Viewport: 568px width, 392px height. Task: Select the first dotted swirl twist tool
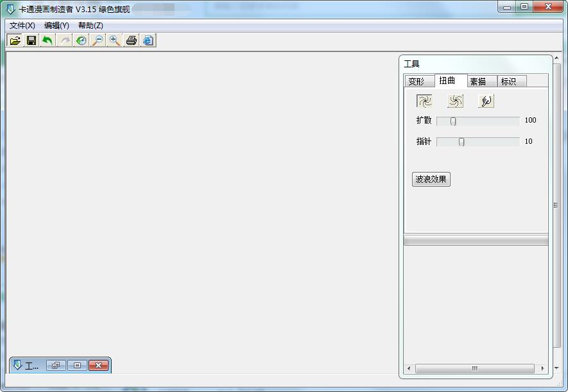click(x=424, y=101)
